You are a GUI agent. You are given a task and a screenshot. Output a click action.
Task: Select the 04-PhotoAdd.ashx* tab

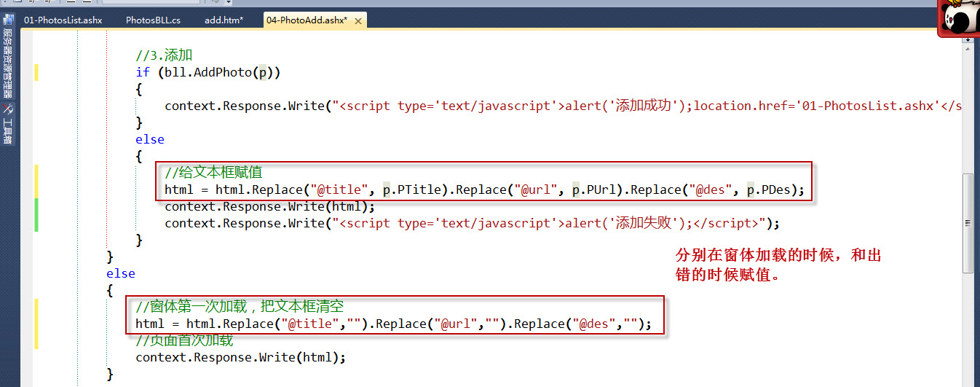pos(307,20)
